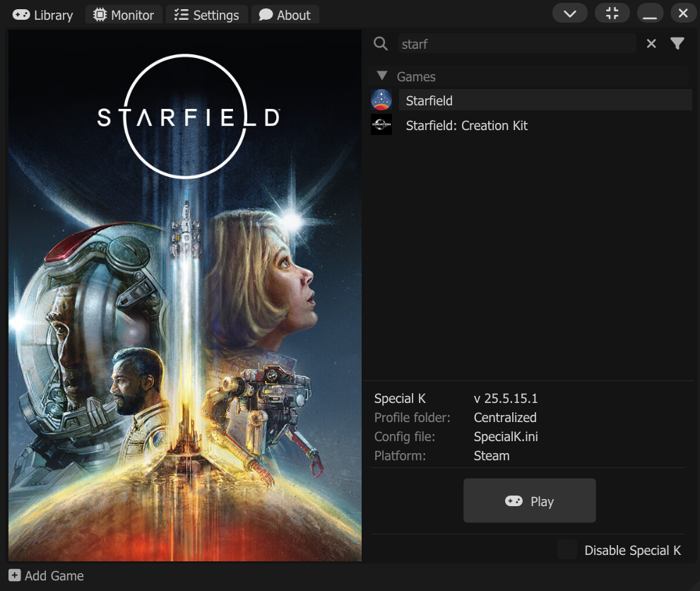Viewport: 700px width, 591px height.
Task: Collapse the Games category triangle
Action: [382, 76]
